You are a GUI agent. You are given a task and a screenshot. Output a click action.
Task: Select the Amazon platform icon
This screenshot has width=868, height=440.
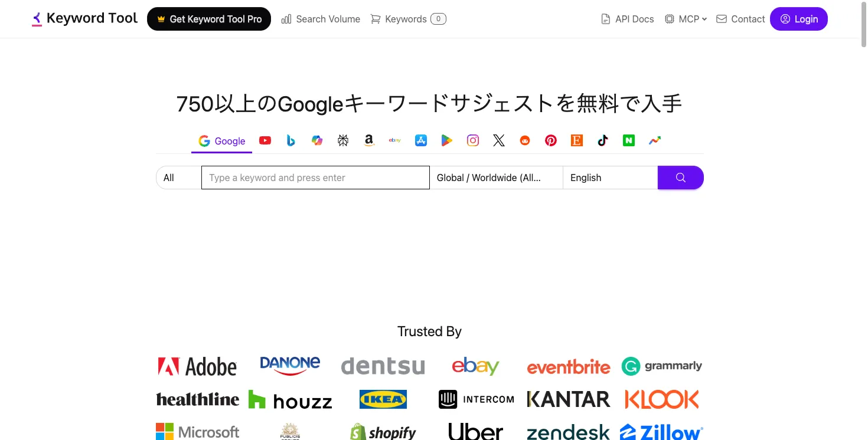pos(369,140)
